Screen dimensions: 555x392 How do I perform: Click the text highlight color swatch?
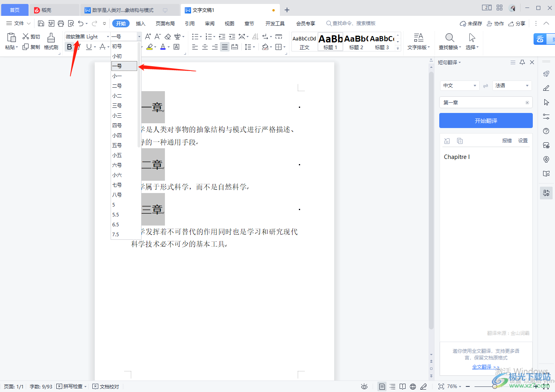point(149,47)
